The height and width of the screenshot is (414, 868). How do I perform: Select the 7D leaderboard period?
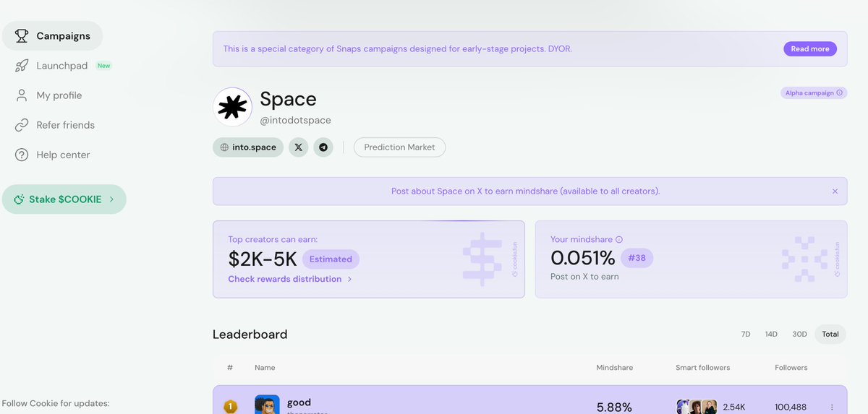click(x=746, y=335)
